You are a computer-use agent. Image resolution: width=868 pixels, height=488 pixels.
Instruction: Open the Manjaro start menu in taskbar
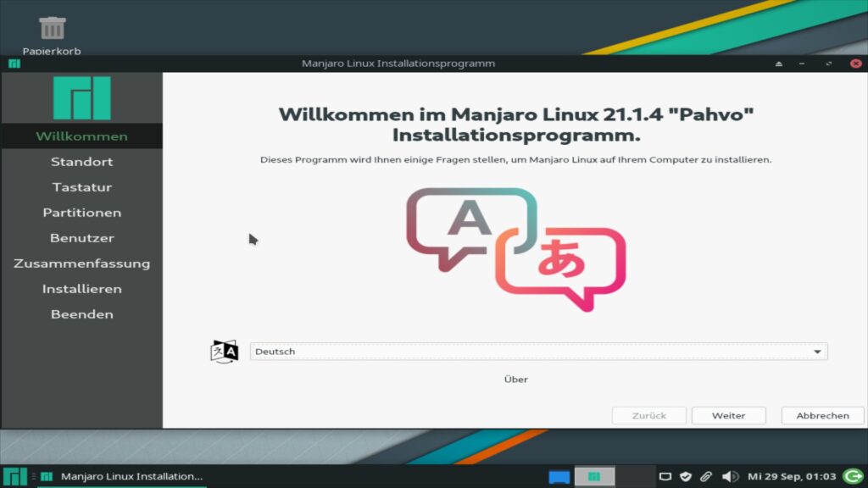[15, 476]
